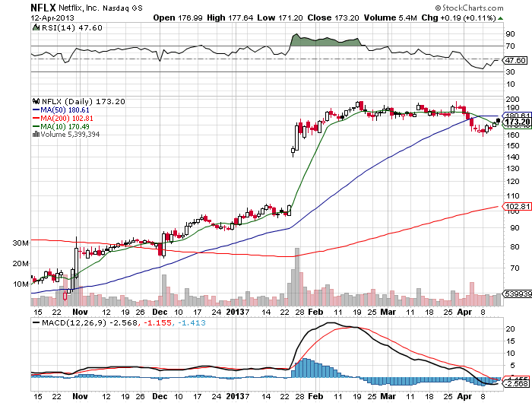Click the 'Feb' label below the volume bars

pyautogui.click(x=315, y=312)
